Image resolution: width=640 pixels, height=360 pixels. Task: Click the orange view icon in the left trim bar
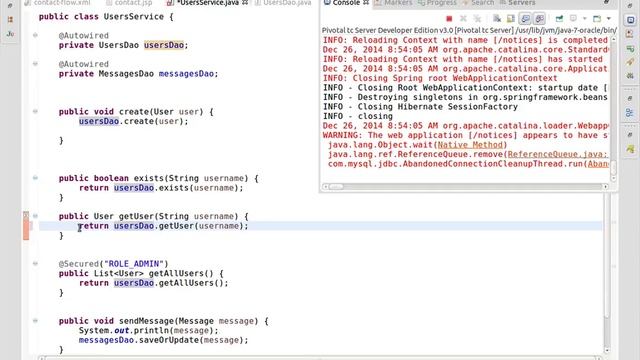[10, 20]
